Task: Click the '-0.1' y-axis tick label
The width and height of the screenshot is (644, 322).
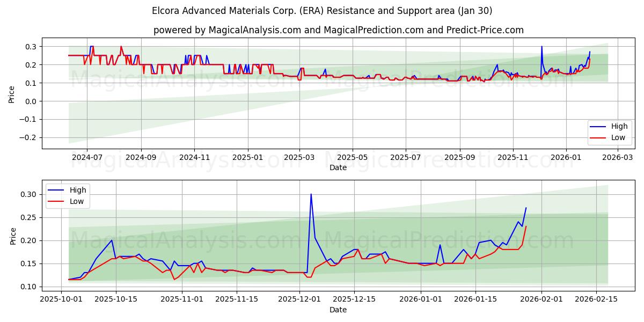Action: (29, 119)
